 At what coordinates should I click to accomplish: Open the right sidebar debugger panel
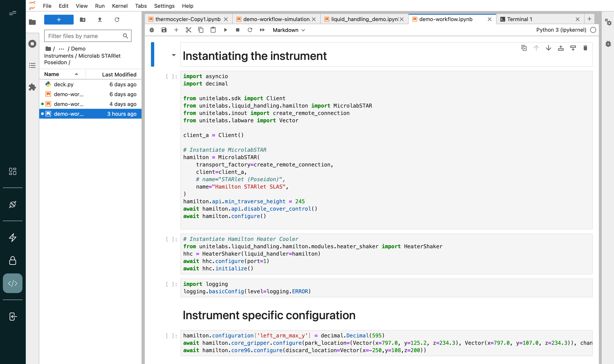point(608,44)
